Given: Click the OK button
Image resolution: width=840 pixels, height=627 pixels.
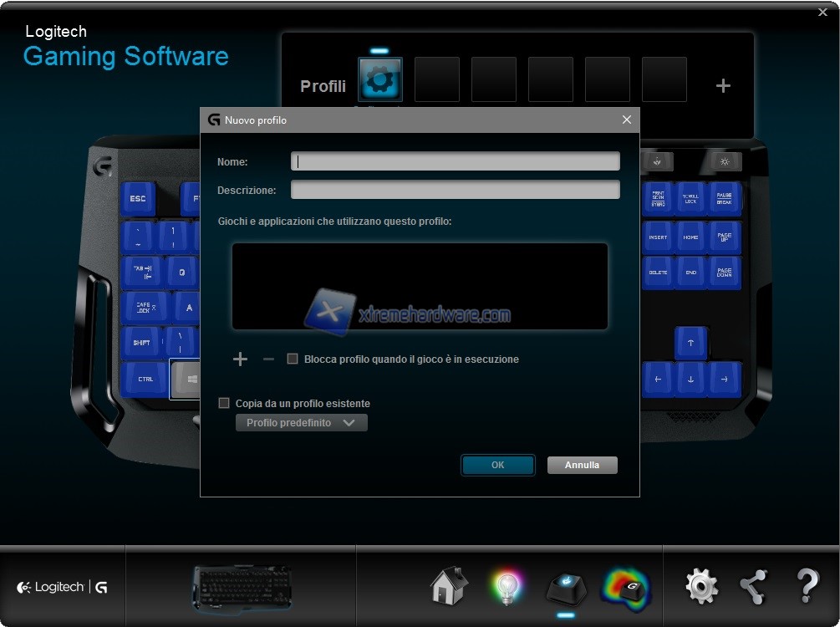Looking at the screenshot, I should [x=497, y=465].
